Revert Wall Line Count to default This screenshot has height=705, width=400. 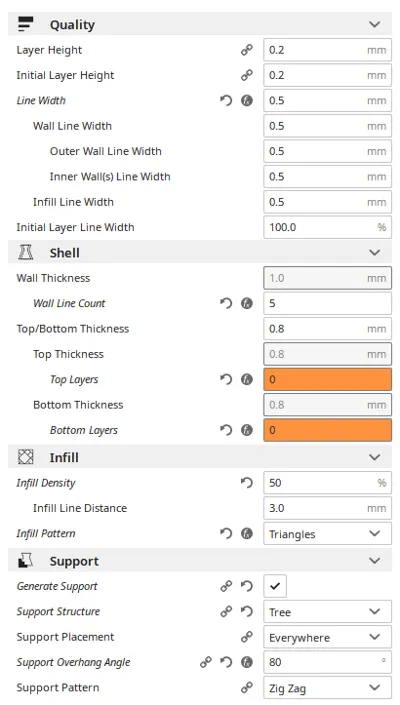(x=226, y=303)
